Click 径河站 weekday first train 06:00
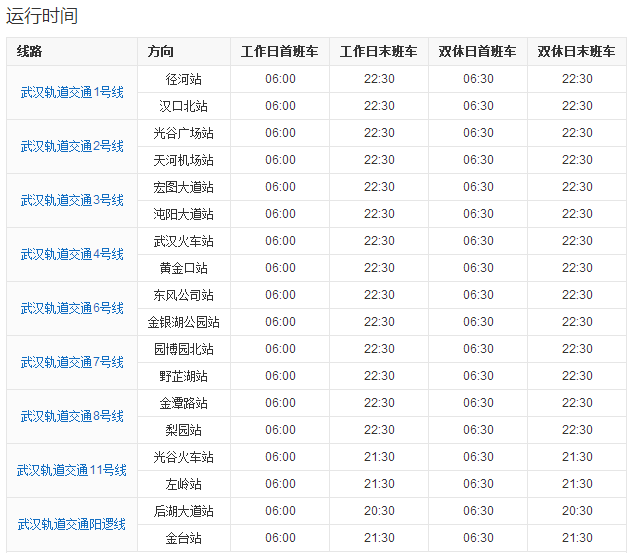The height and width of the screenshot is (553, 630). coord(280,79)
